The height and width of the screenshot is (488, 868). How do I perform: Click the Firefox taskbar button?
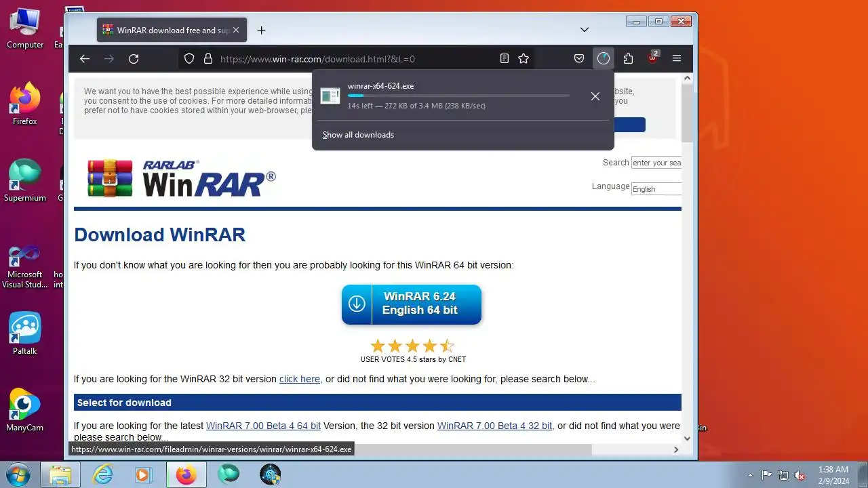[x=186, y=474]
